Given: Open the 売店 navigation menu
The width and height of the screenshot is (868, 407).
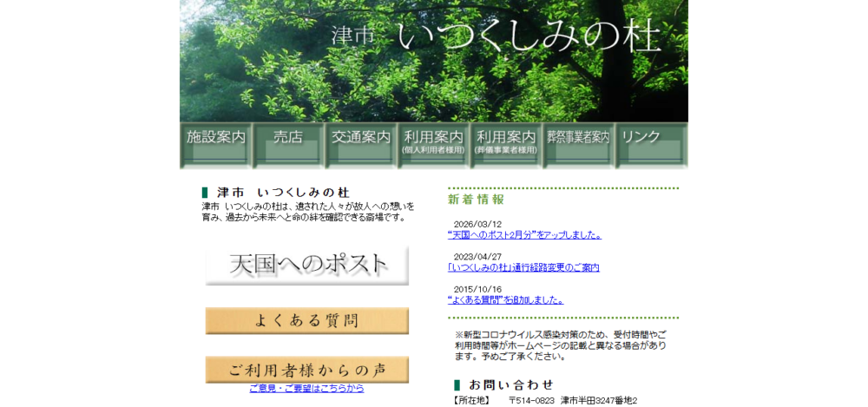Looking at the screenshot, I should [x=288, y=145].
